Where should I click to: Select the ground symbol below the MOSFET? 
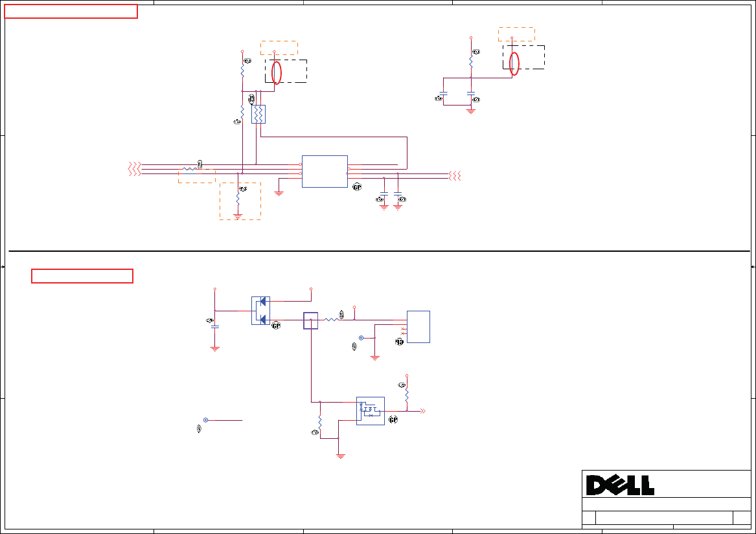point(340,456)
